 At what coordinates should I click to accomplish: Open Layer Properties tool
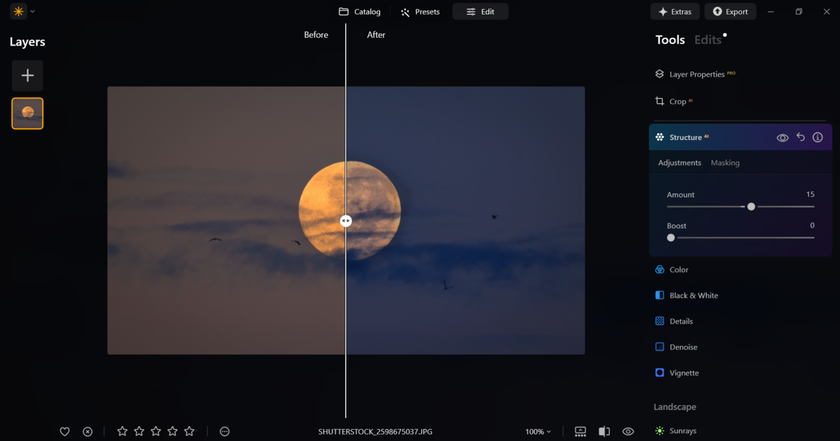coord(695,74)
